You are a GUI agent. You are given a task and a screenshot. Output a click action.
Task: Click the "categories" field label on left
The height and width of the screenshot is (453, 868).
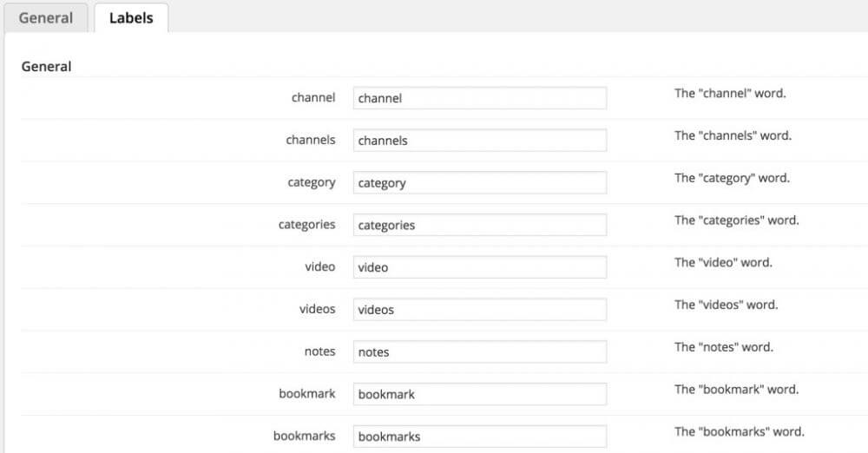306,224
